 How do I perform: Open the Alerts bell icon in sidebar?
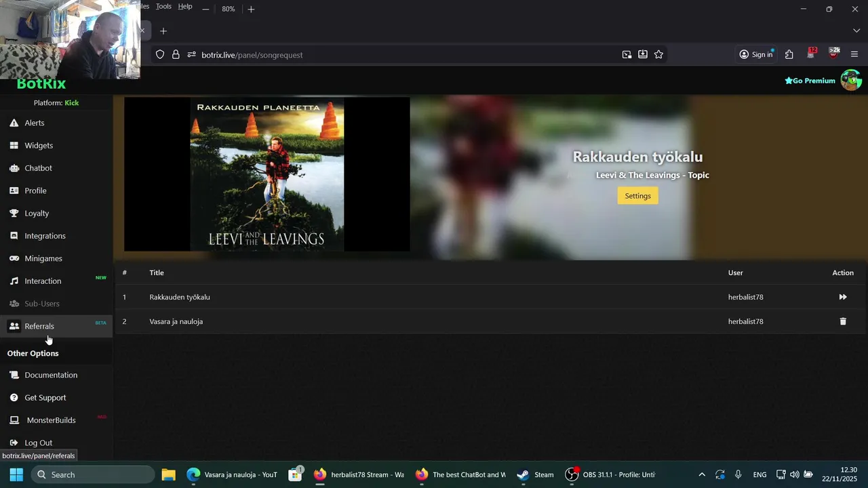click(x=14, y=123)
